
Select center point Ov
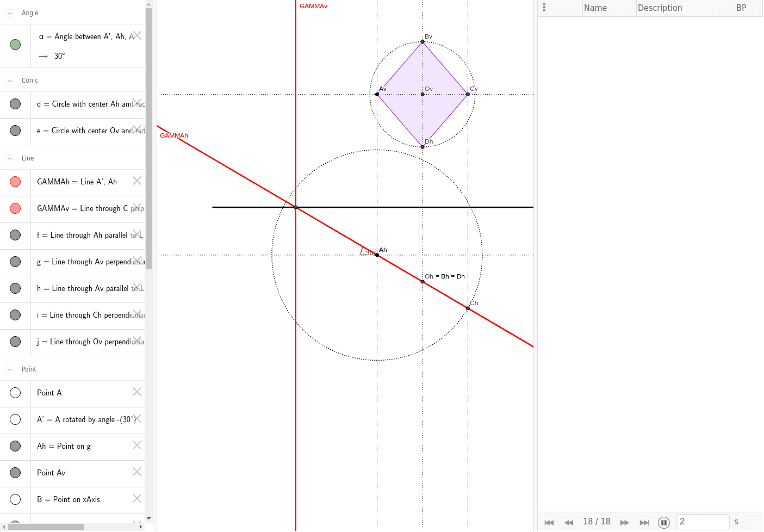point(423,94)
